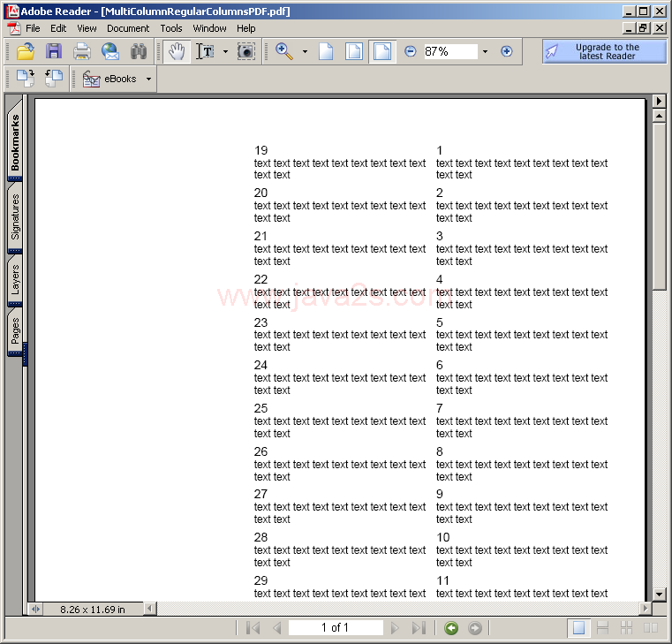Click the vertical scrollbar thumb
672x644 pixels.
click(659, 207)
